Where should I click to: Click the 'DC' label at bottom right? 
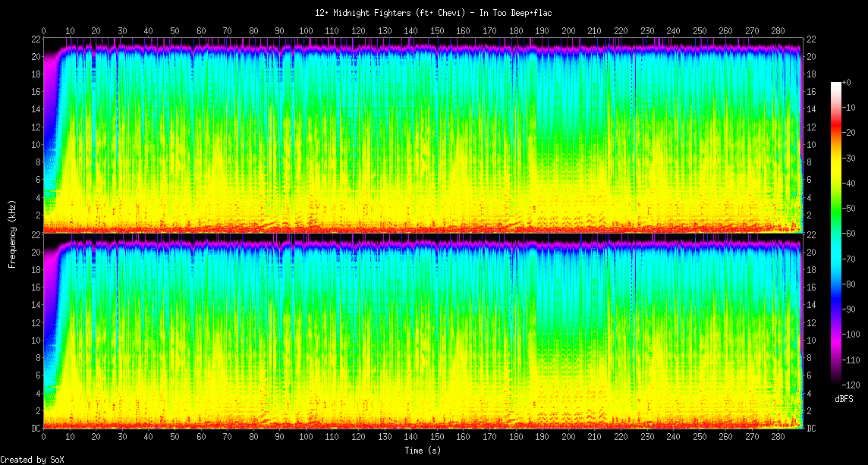click(811, 429)
